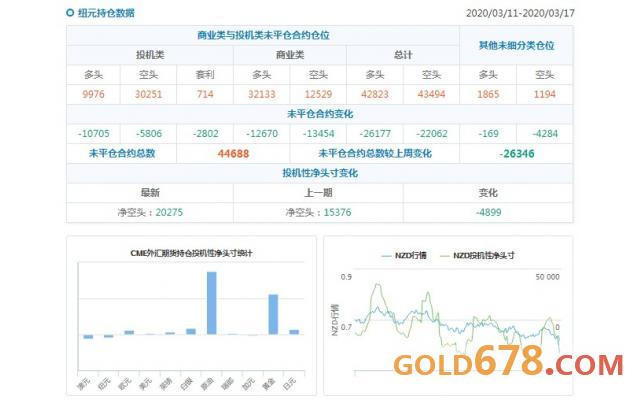Select the 投机类 column group header
The height and width of the screenshot is (400, 640).
tap(150, 55)
